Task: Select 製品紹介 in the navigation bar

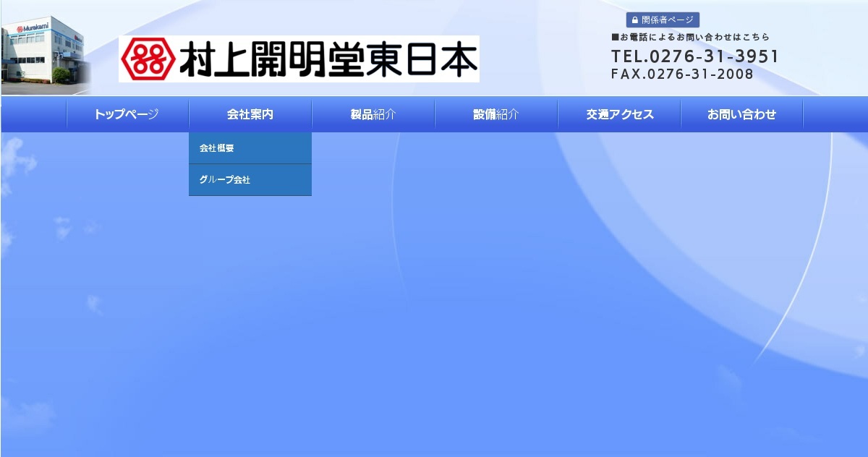Action: click(373, 114)
